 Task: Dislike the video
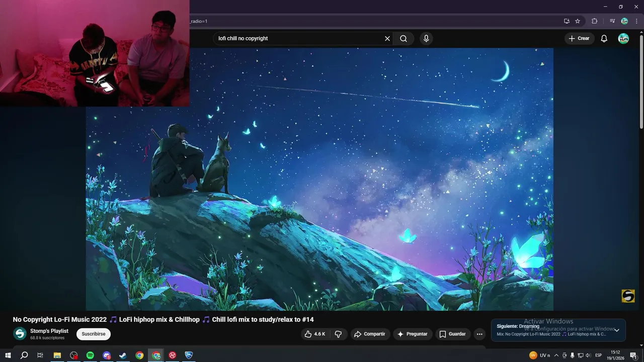pos(339,334)
